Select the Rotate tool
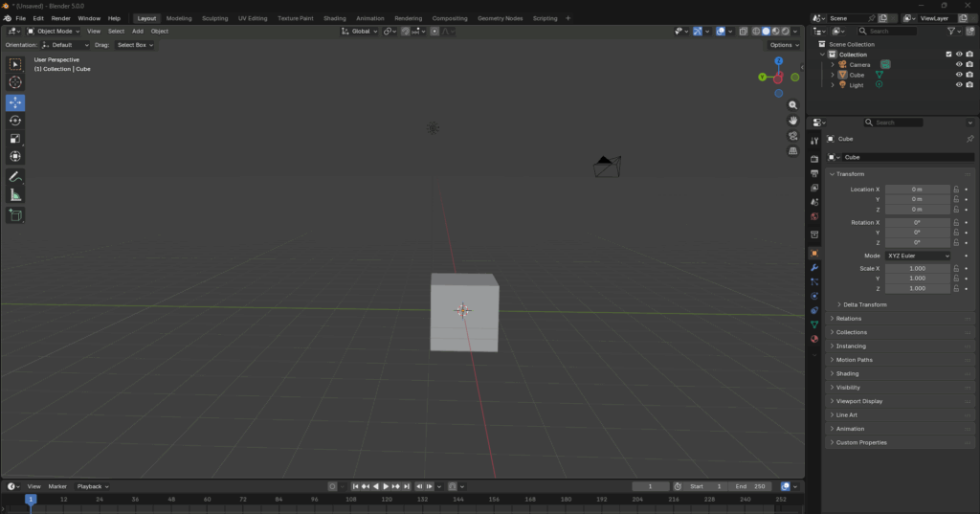980x514 pixels. pyautogui.click(x=15, y=121)
